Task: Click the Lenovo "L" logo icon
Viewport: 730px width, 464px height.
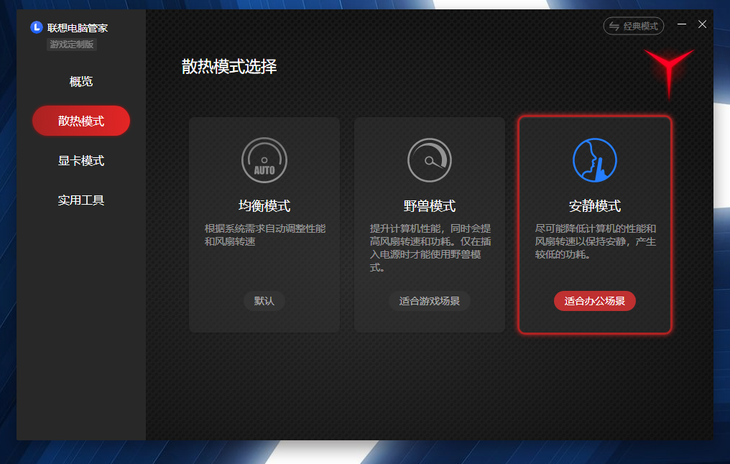Action: pyautogui.click(x=37, y=27)
